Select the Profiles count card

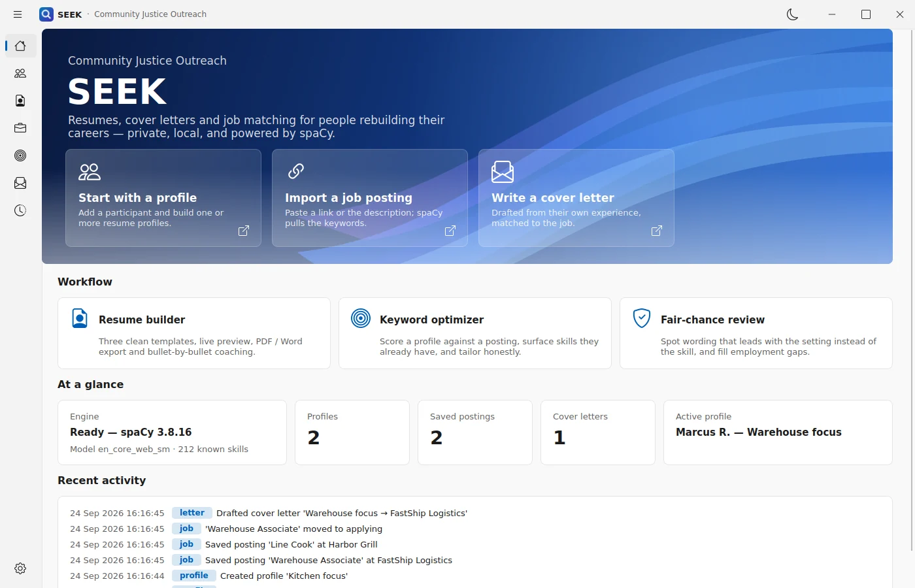pyautogui.click(x=352, y=433)
